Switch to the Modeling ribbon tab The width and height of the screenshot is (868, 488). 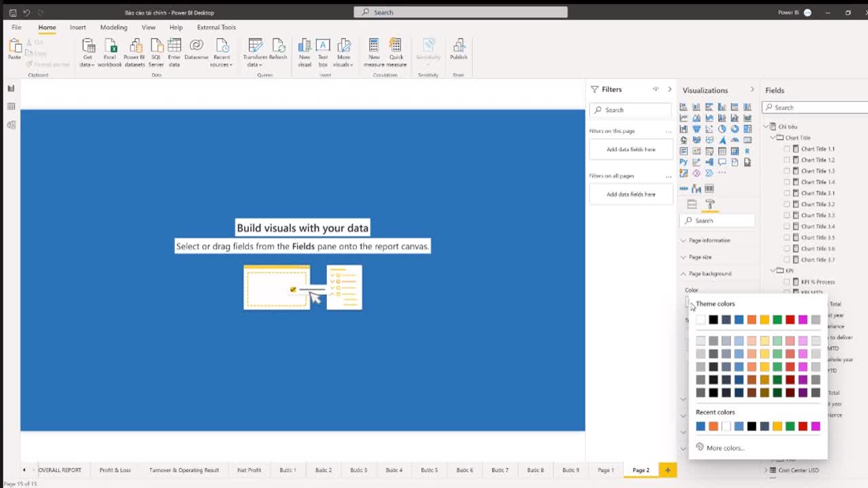pos(113,27)
